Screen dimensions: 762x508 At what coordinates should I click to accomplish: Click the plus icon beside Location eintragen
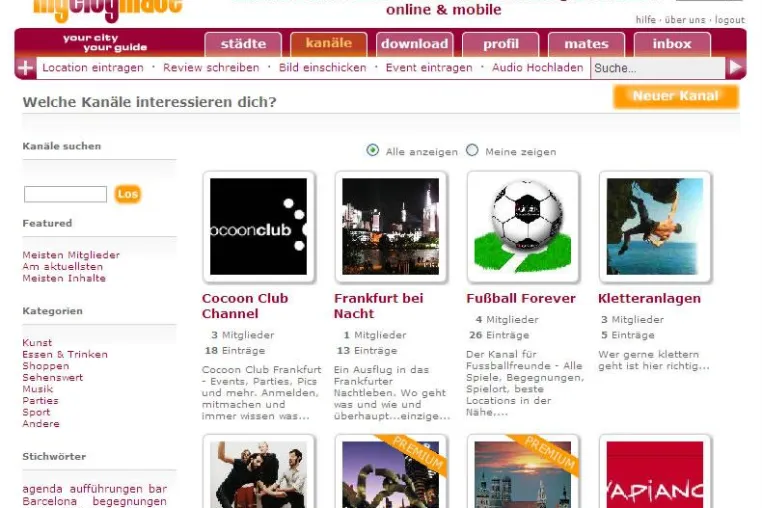pyautogui.click(x=25, y=68)
